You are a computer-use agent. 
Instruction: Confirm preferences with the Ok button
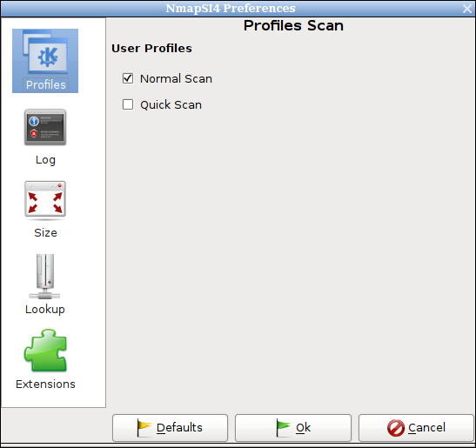pyautogui.click(x=293, y=428)
